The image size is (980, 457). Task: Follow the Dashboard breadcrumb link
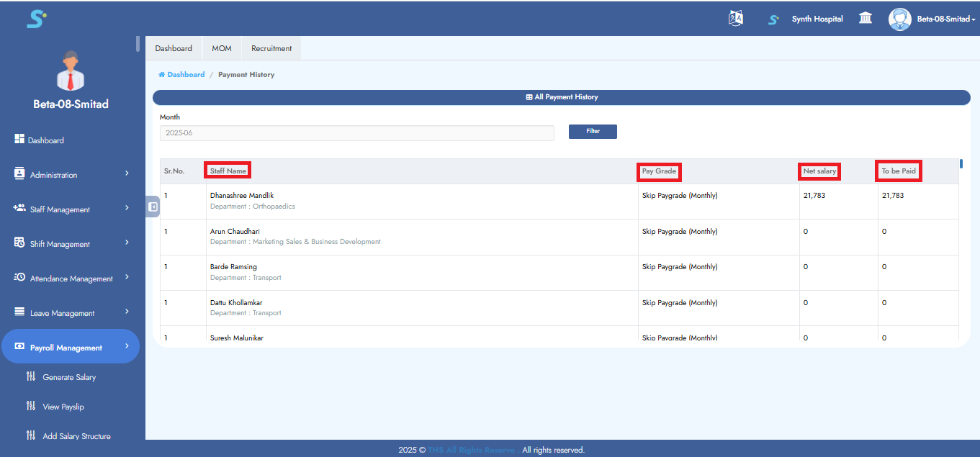(186, 75)
